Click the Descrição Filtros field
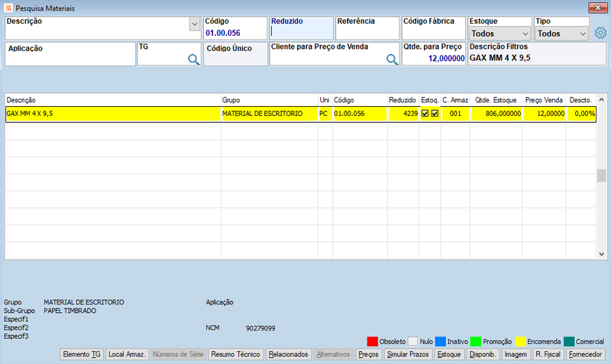The width and height of the screenshot is (611, 364). [537, 53]
